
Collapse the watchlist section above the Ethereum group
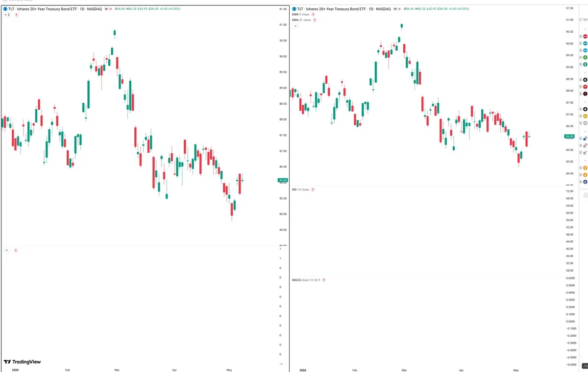point(585,160)
